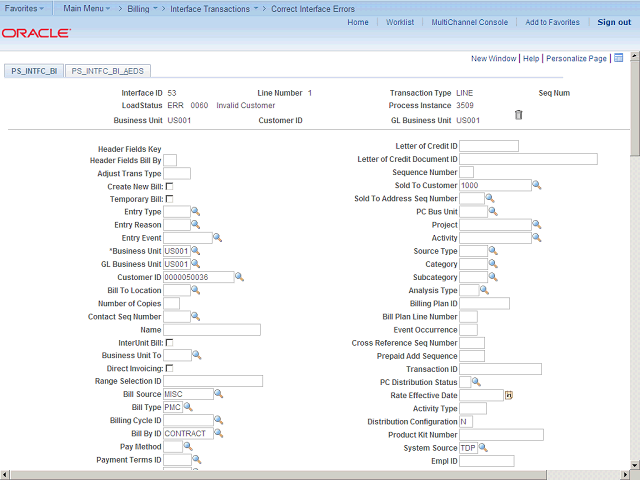The height and width of the screenshot is (480, 640).
Task: Open lookup for Billing Cycle ID
Action: [219, 420]
